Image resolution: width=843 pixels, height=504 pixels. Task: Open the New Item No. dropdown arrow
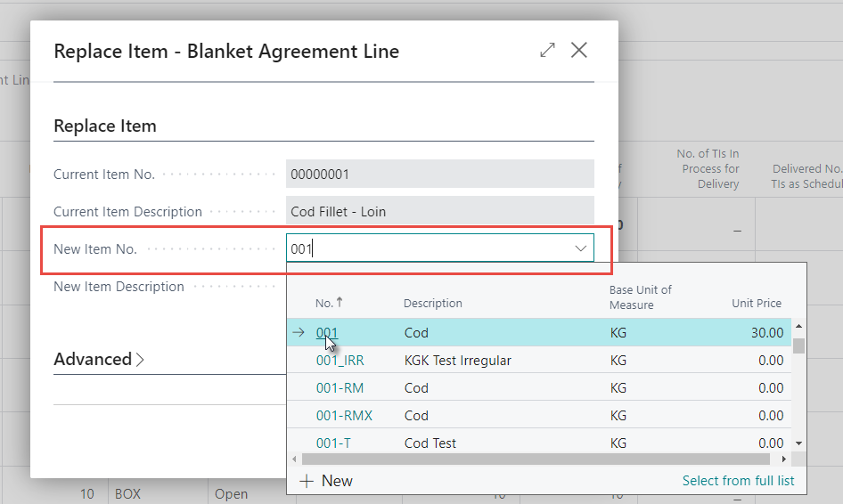pyautogui.click(x=580, y=248)
